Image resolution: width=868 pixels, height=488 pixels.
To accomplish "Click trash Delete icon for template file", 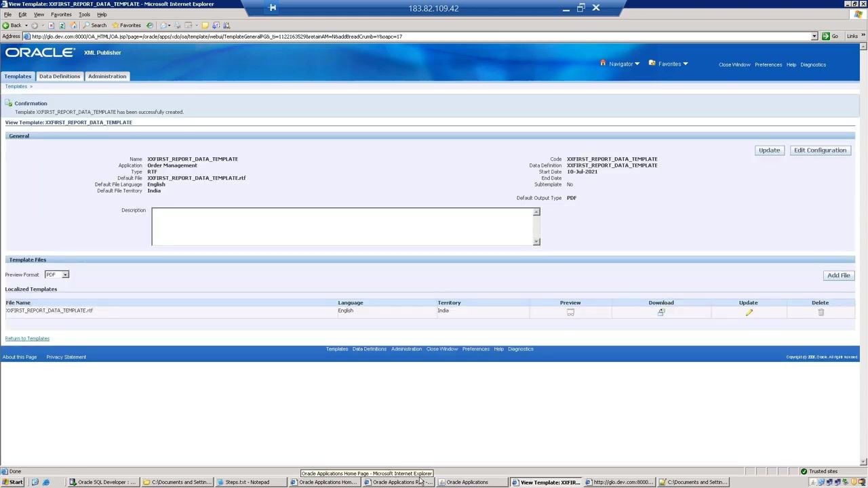I will coord(821,312).
